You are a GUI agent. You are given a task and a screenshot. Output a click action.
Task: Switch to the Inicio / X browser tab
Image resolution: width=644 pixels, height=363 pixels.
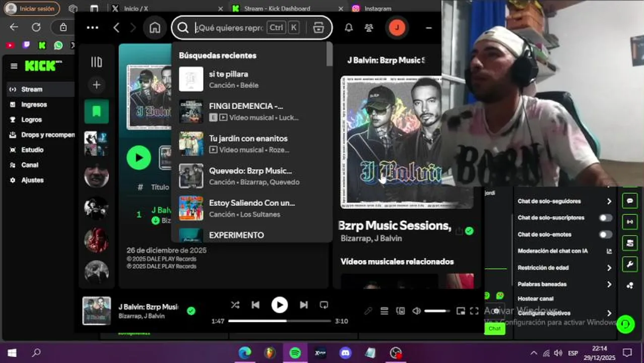[166, 9]
